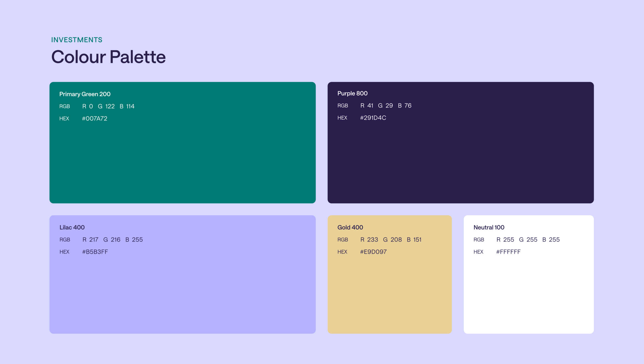Click the #B5B3FF hex value

coord(95,252)
